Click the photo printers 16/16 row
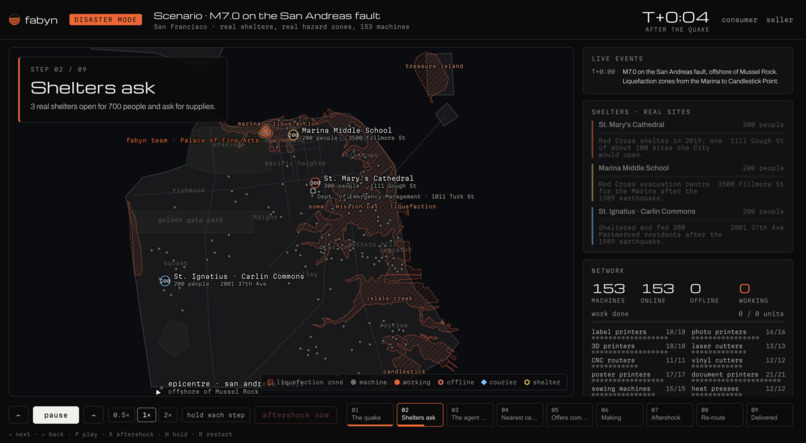Screen dimensions: 806x443 pyautogui.click(x=738, y=334)
